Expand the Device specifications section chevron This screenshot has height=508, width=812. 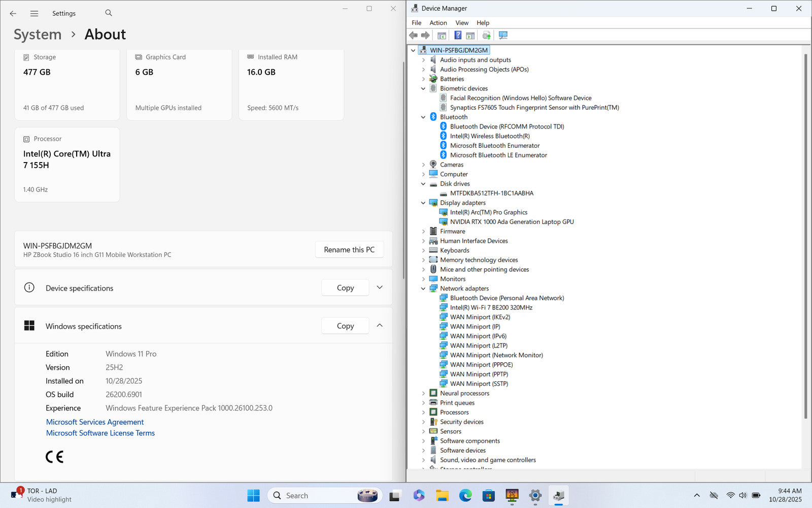(380, 288)
